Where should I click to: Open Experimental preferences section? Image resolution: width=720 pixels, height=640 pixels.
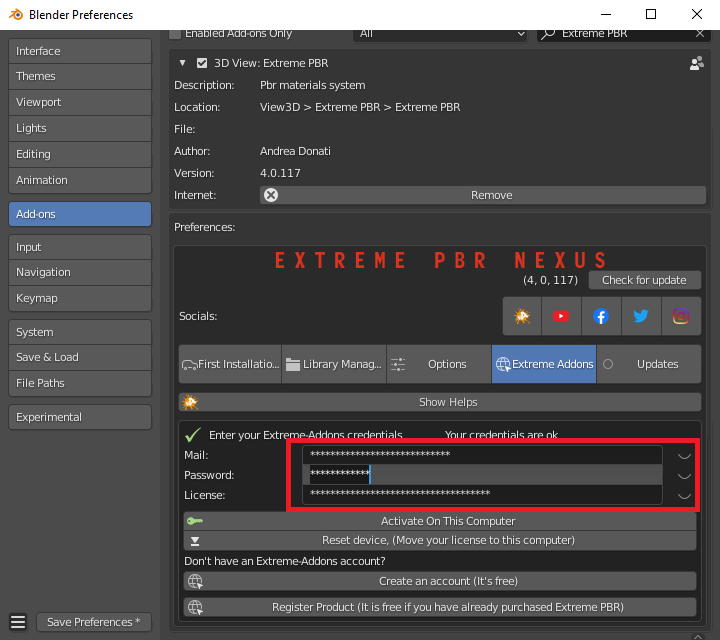pyautogui.click(x=80, y=417)
